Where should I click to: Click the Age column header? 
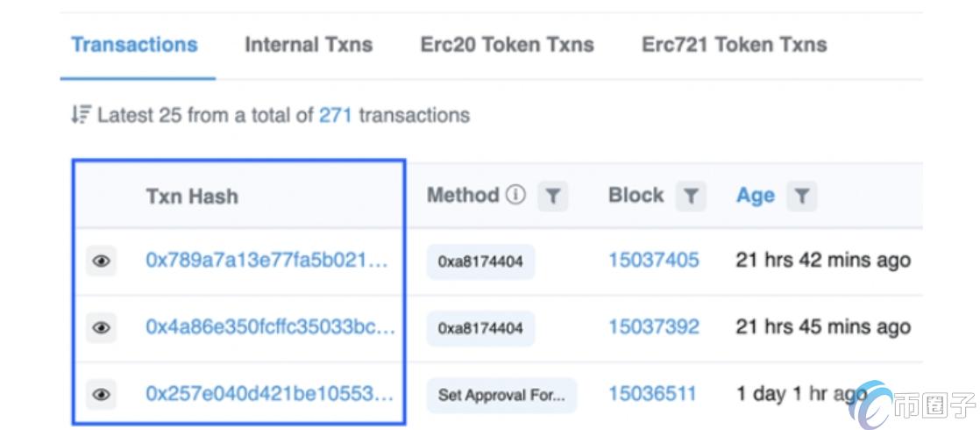755,196
